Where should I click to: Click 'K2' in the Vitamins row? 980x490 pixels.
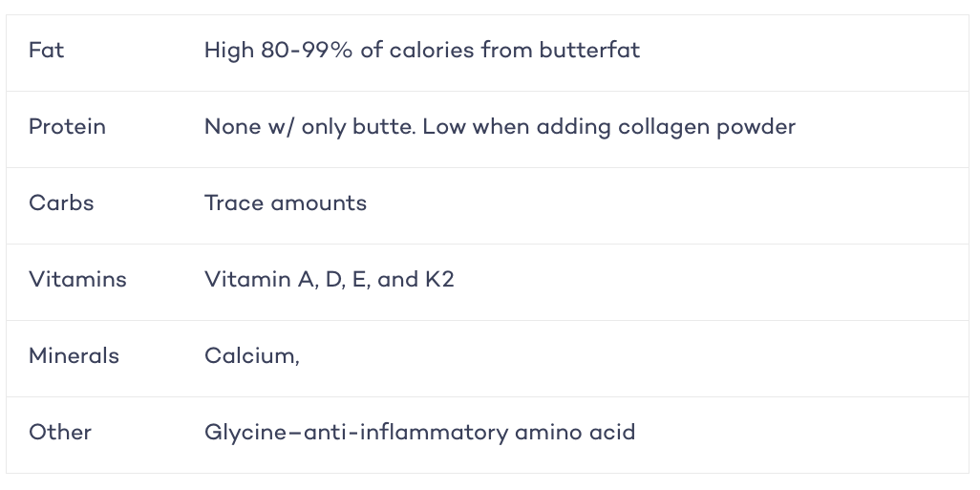(x=439, y=279)
